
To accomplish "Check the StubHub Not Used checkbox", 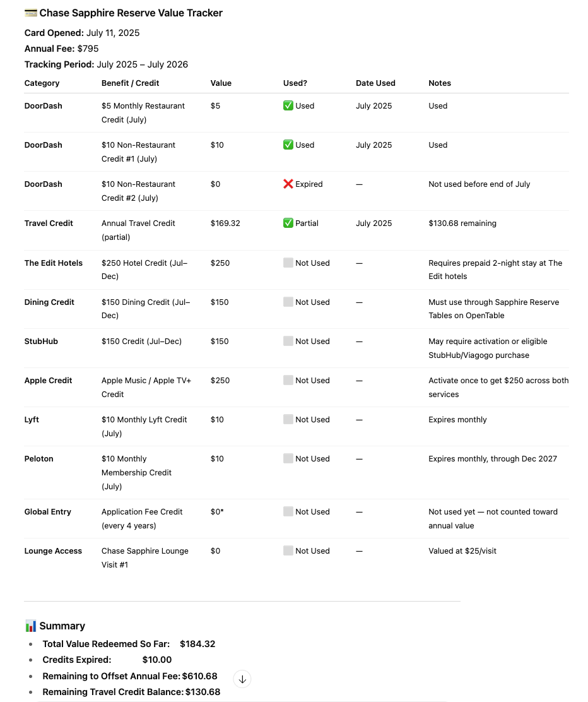I will pyautogui.click(x=288, y=341).
